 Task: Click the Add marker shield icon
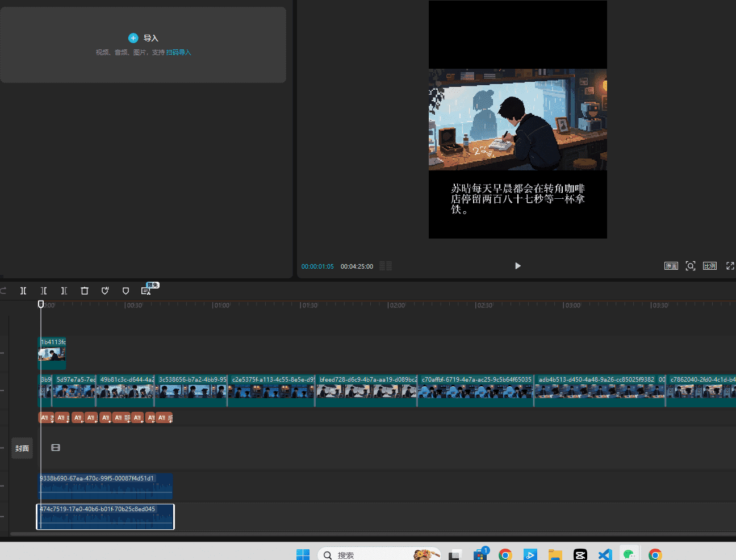coord(126,291)
